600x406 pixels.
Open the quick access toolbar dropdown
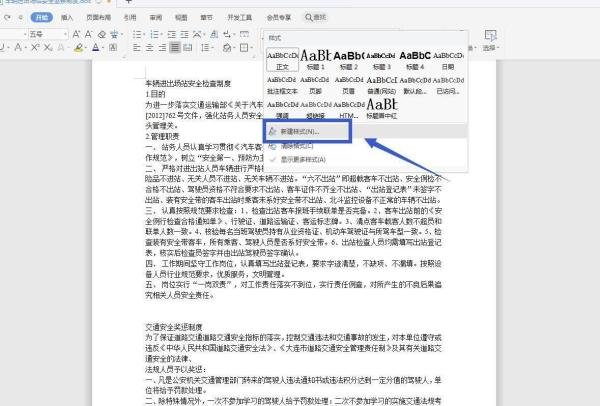click(x=21, y=18)
